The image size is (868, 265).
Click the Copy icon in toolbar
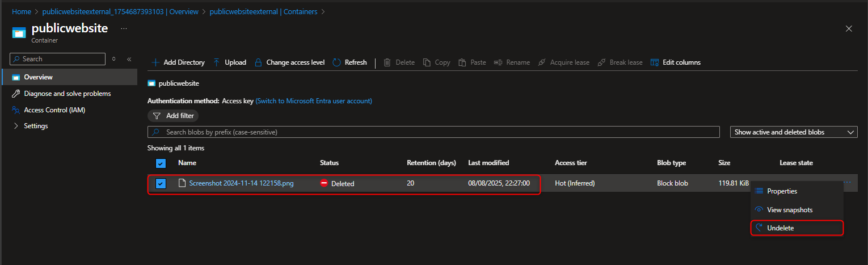point(427,62)
